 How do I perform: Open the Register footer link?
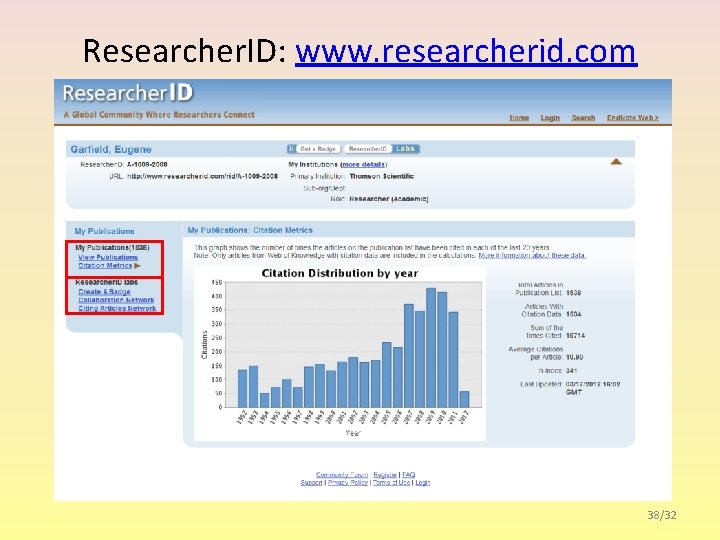click(385, 475)
